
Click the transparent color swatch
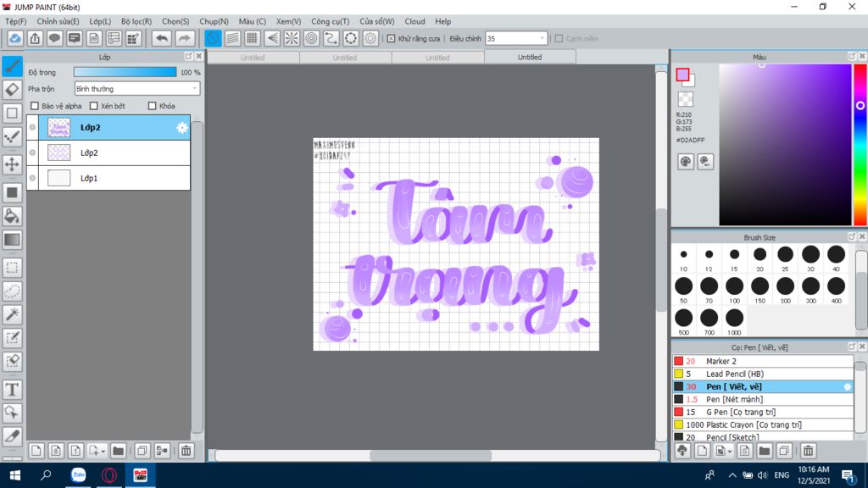685,99
